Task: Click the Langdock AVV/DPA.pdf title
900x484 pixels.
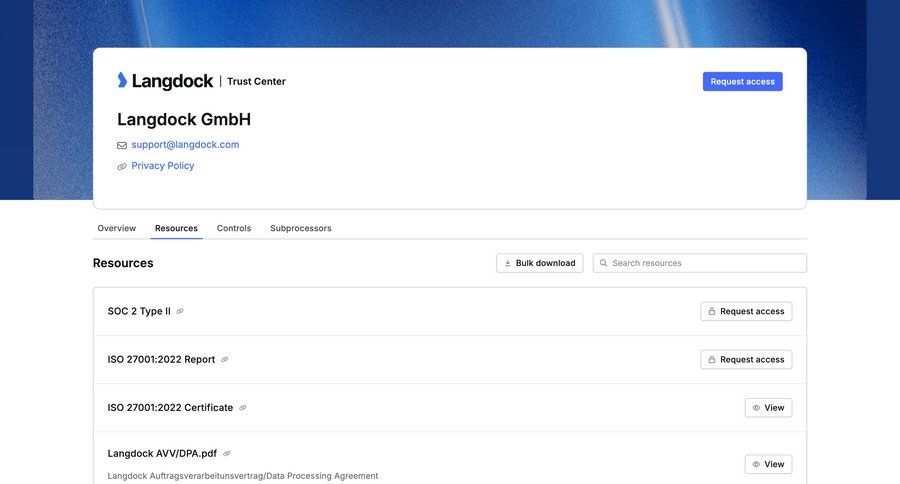Action: pyautogui.click(x=162, y=454)
